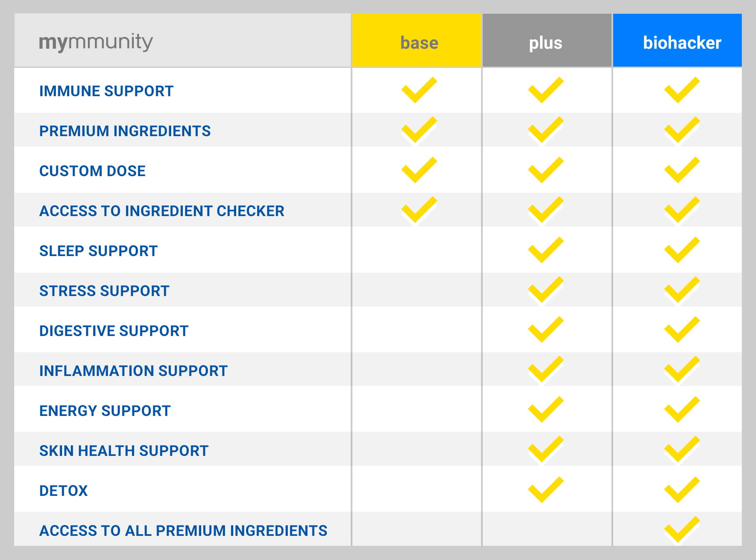Click the plus plan Inflammation Support checkmark
756x560 pixels.
546,369
